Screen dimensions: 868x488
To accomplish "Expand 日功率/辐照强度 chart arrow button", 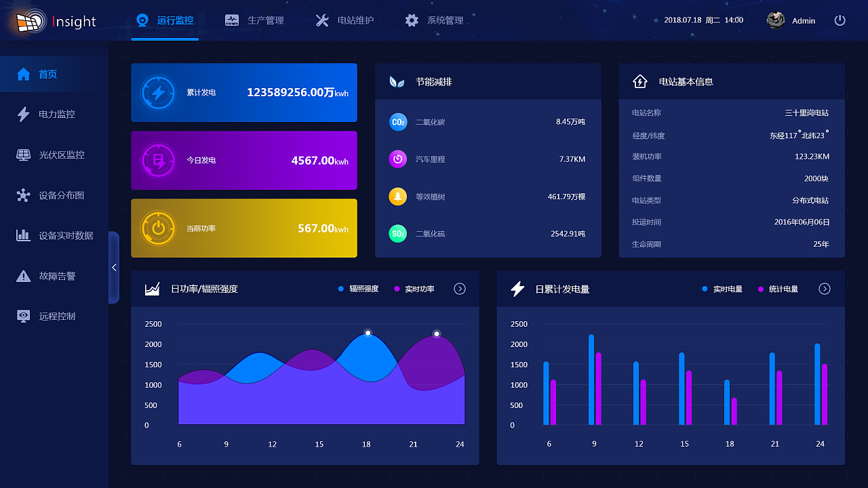I will pyautogui.click(x=460, y=289).
